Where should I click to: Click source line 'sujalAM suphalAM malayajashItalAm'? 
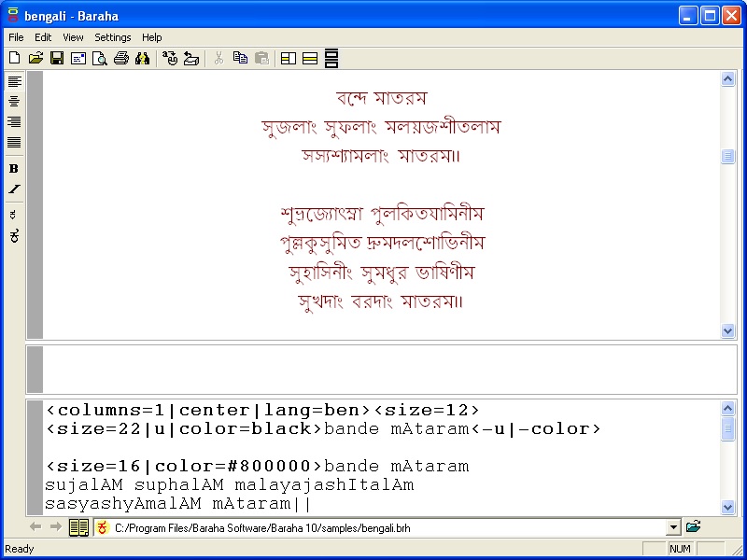tap(229, 484)
